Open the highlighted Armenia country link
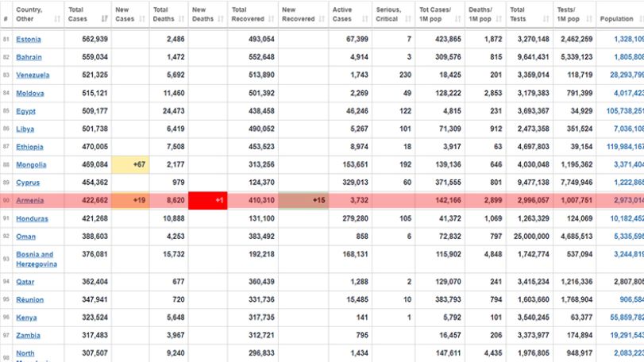The width and height of the screenshot is (644, 362). (29, 201)
